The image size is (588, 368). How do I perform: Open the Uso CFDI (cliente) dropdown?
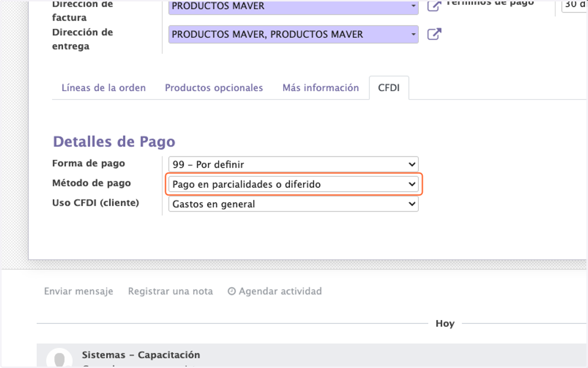(293, 204)
